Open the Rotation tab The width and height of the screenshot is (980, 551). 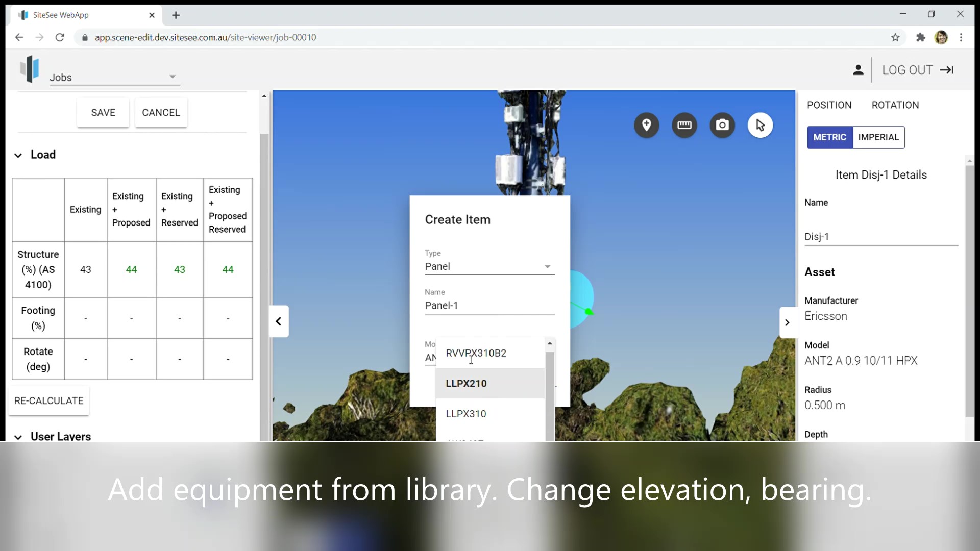click(895, 105)
